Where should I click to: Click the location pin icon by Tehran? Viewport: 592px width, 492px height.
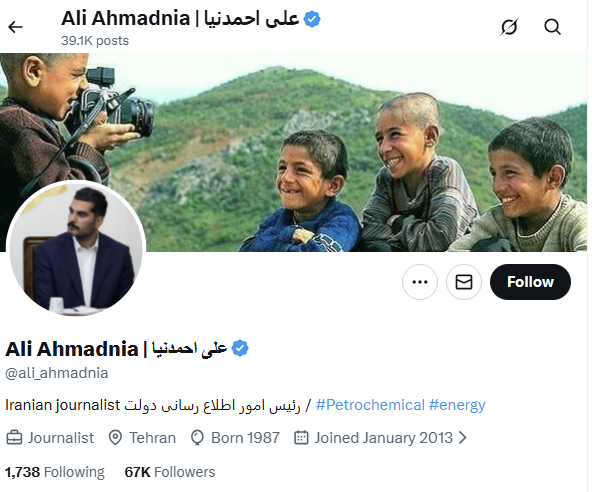coord(115,438)
